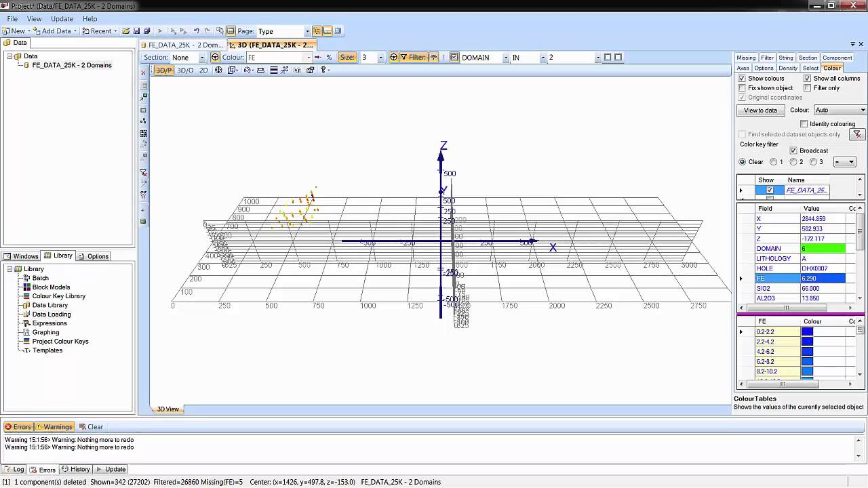Select the 3D/O orthographic view mode
The image size is (868, 488).
185,70
